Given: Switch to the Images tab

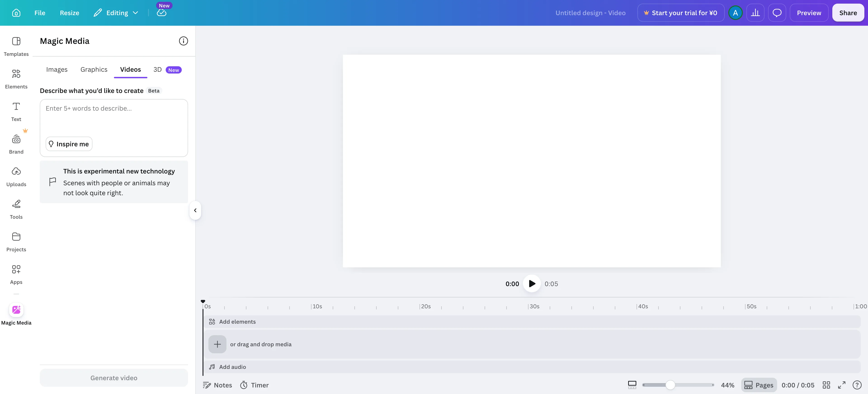Looking at the screenshot, I should pos(57,69).
